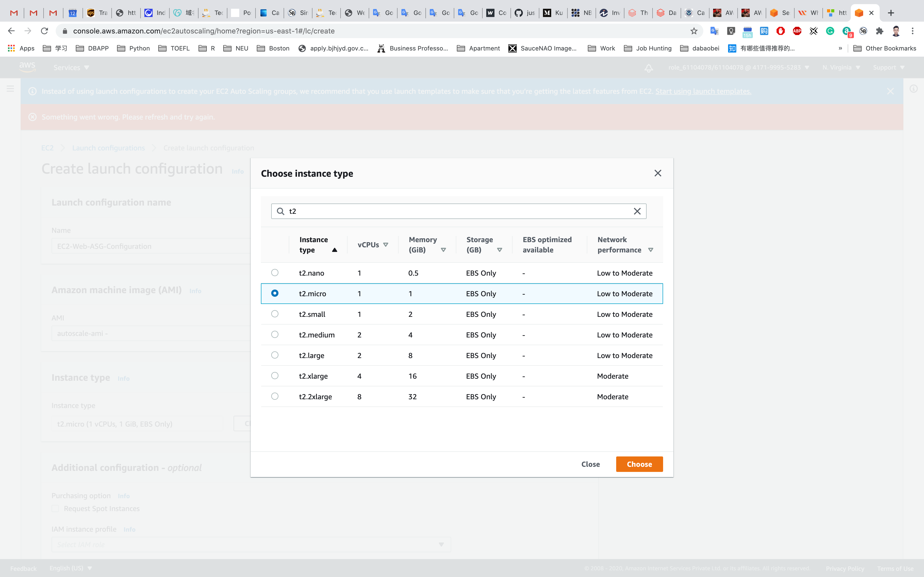
Task: Sort table by Memory (GiB)
Action: click(x=443, y=250)
